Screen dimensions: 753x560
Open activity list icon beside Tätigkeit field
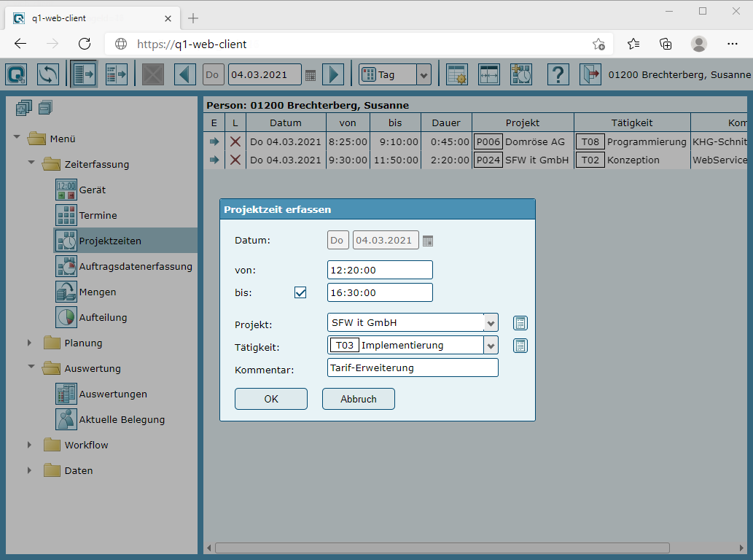point(520,346)
